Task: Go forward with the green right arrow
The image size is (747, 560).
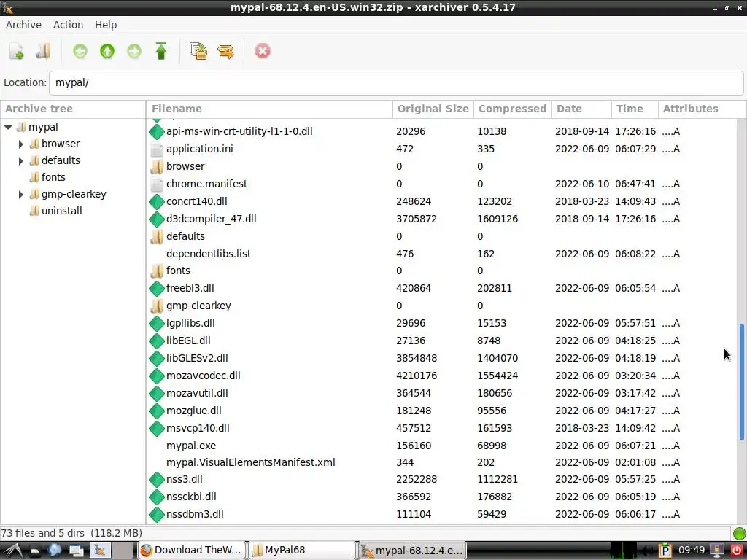Action: pyautogui.click(x=134, y=51)
